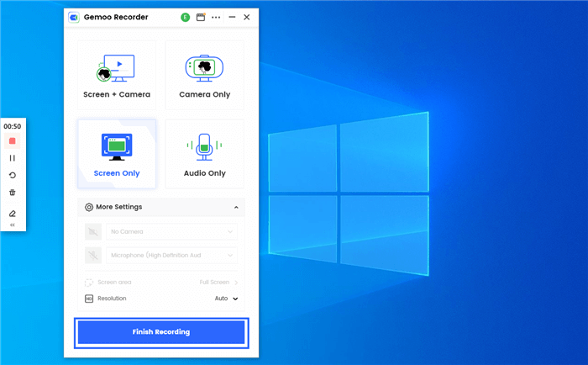Open the annotation pen tool
This screenshot has width=588, height=365.
13,214
